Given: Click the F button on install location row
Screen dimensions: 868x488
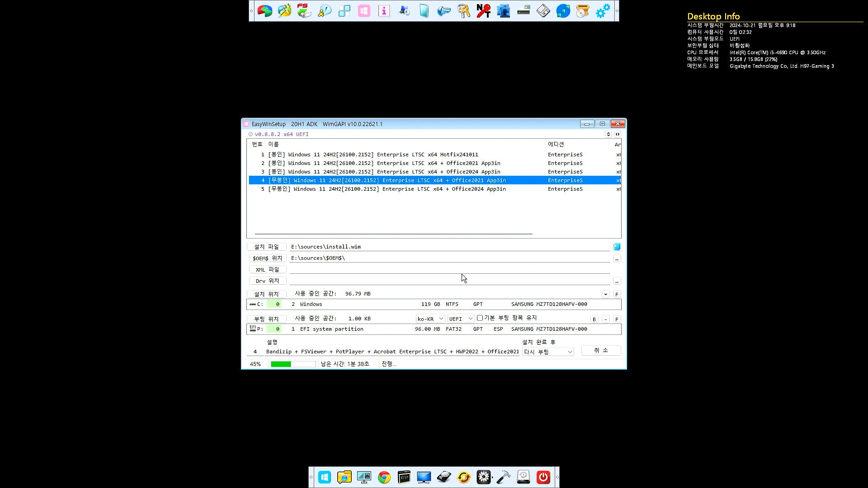Looking at the screenshot, I should (617, 294).
